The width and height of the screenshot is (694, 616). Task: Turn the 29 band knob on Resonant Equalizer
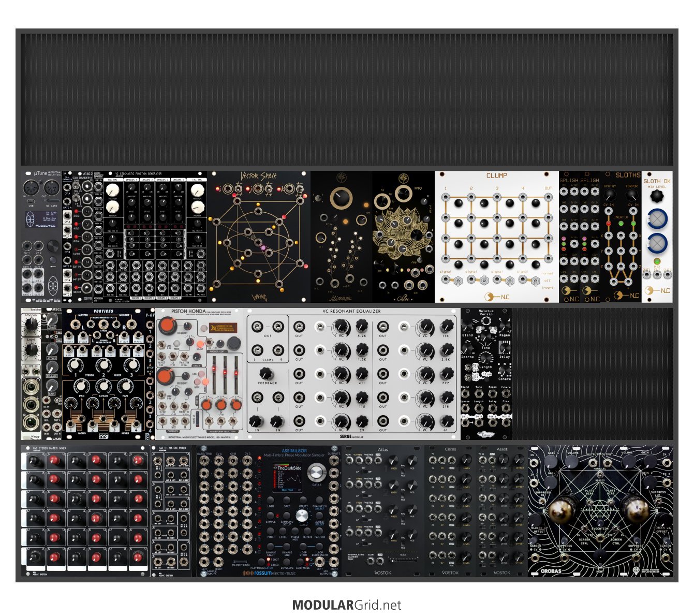pyautogui.click(x=362, y=421)
